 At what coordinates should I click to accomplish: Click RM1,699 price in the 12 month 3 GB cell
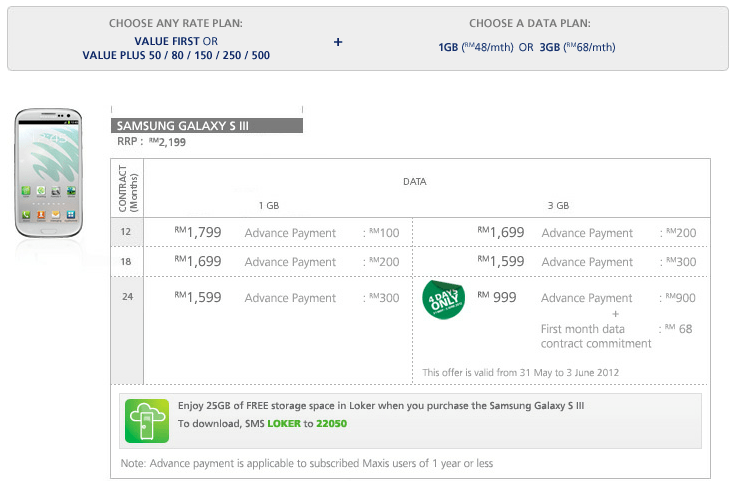(x=501, y=232)
